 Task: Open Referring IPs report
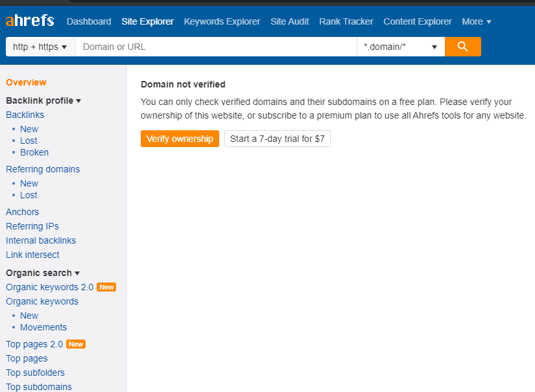coord(32,226)
